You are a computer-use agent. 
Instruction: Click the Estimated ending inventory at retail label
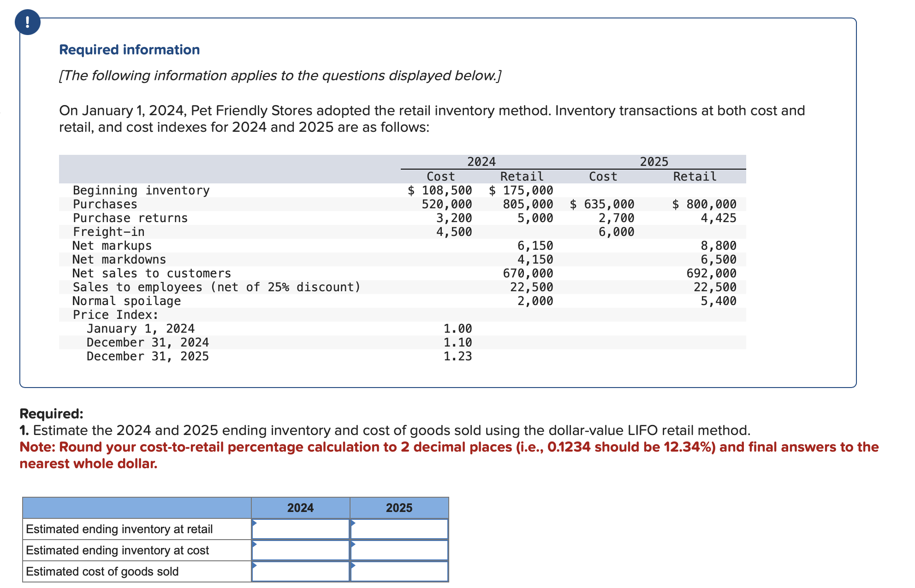(119, 529)
